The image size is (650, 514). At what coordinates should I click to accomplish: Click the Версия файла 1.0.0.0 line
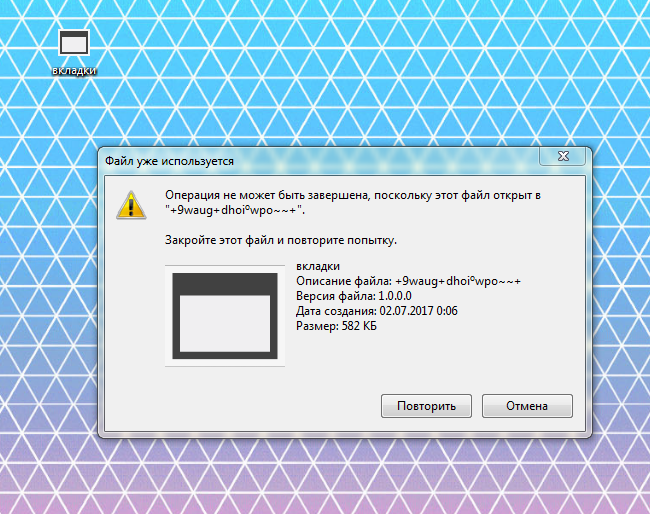point(354,296)
